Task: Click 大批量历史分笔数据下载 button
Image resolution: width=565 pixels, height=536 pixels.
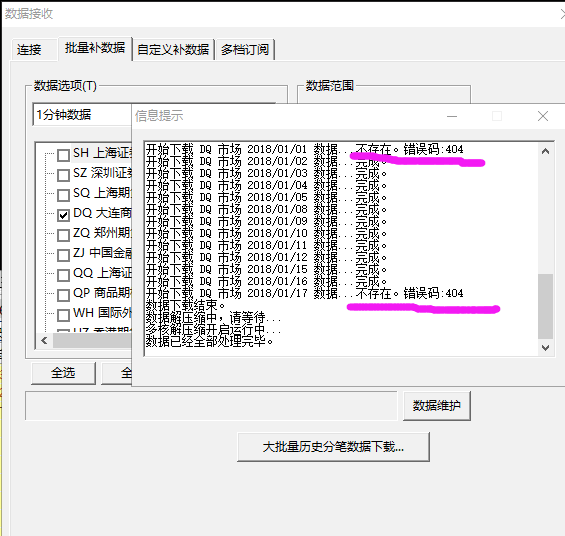Action: 333,447
